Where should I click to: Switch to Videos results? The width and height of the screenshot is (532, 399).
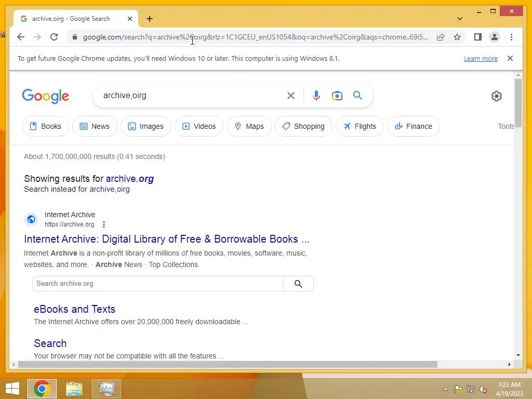(199, 126)
